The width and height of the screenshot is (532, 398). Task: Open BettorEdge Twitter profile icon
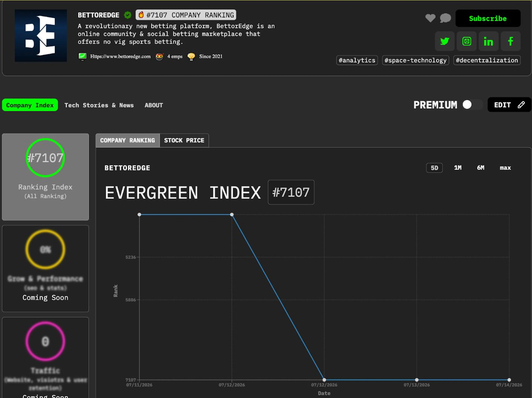click(x=444, y=41)
